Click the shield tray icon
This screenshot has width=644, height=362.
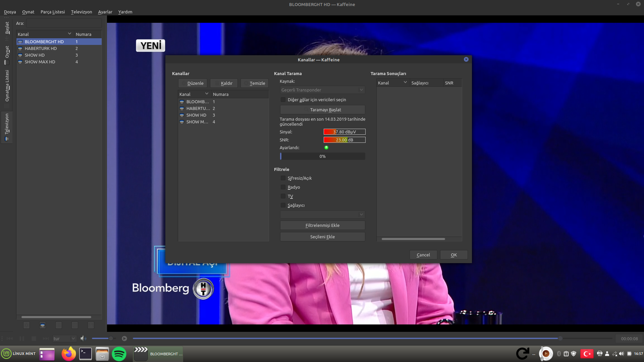point(574,354)
